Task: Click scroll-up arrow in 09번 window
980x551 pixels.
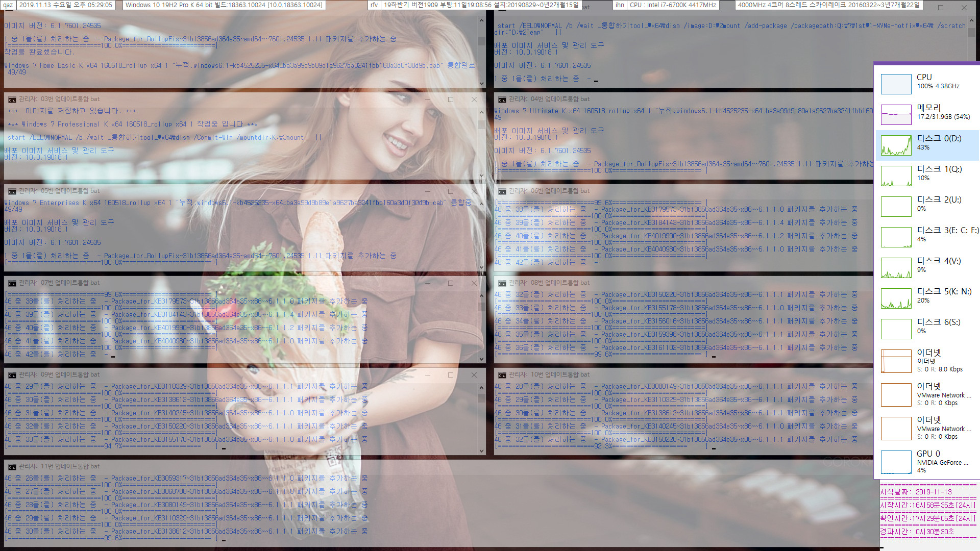Action: (x=481, y=388)
